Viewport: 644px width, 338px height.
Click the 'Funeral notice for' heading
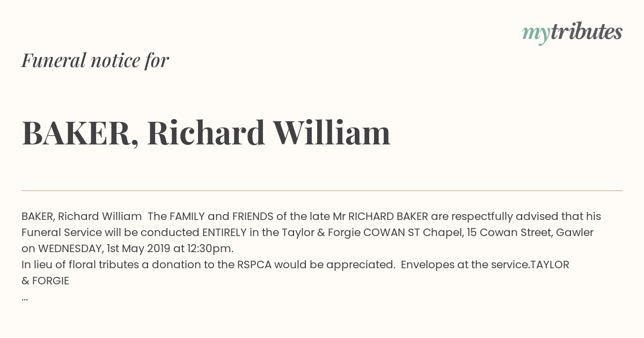tap(95, 60)
